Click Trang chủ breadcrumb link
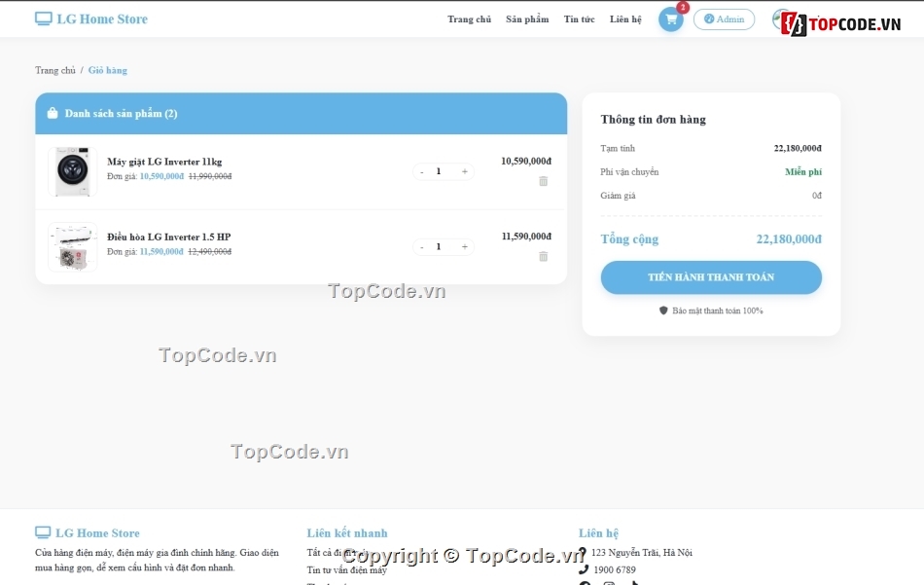Screen dimensions: 924x585 [x=55, y=70]
